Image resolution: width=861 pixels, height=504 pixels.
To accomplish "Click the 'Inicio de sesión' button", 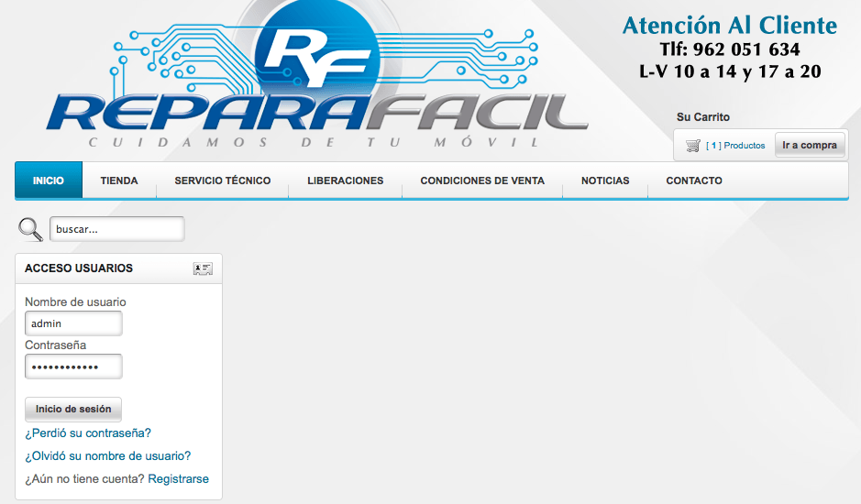I will point(73,409).
